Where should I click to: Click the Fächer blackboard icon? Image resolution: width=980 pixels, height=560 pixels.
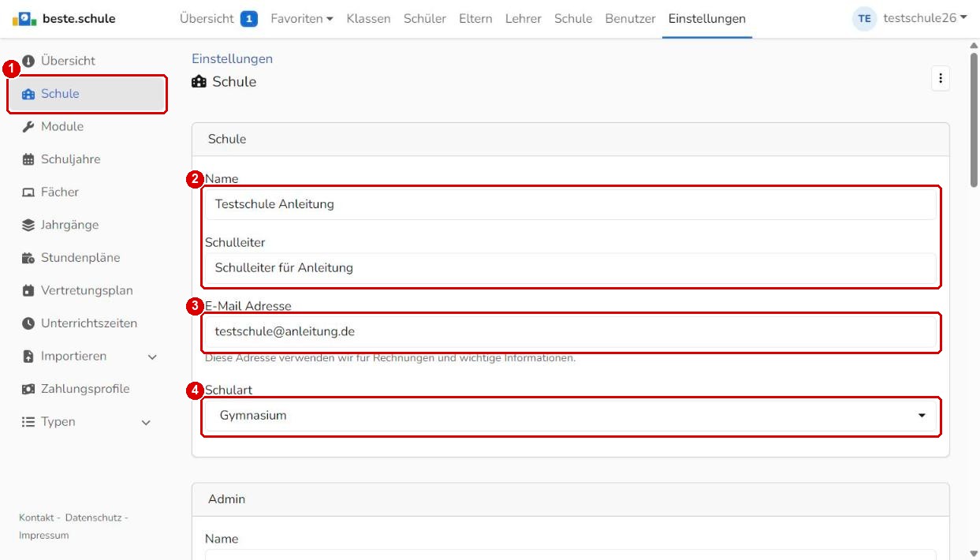(28, 192)
